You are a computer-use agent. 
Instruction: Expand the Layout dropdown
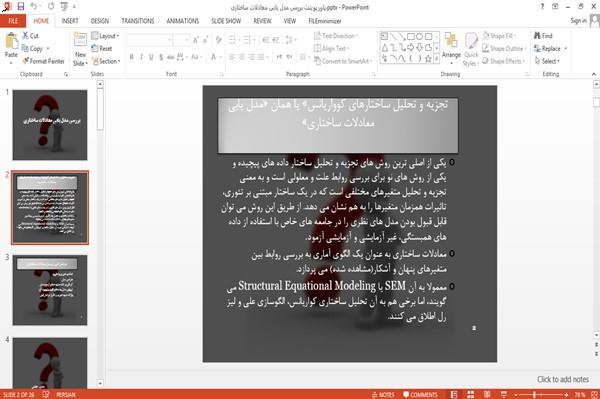click(x=105, y=36)
